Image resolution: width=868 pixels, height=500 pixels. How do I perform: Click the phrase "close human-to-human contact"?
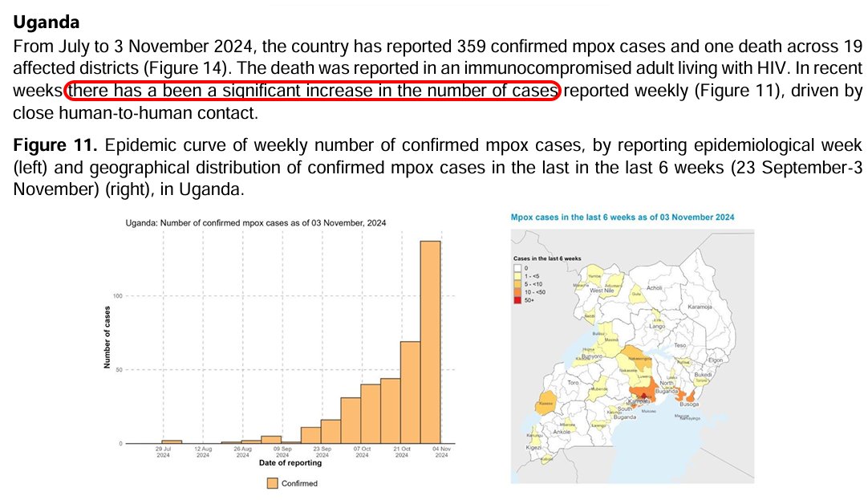tap(133, 112)
